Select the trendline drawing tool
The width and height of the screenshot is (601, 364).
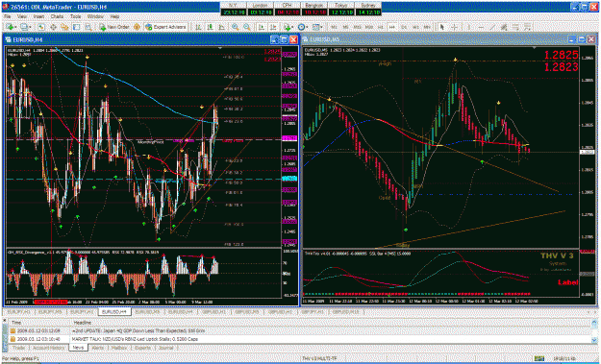(492, 27)
